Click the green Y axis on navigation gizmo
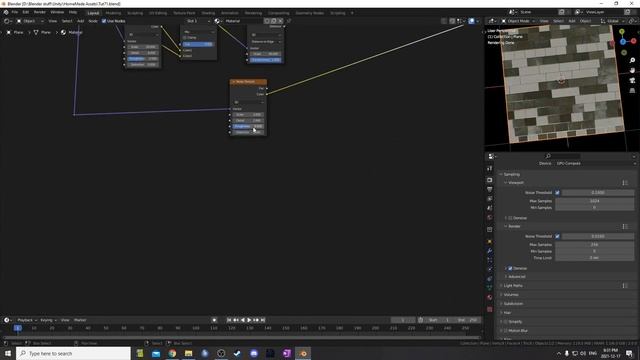 tap(622, 31)
